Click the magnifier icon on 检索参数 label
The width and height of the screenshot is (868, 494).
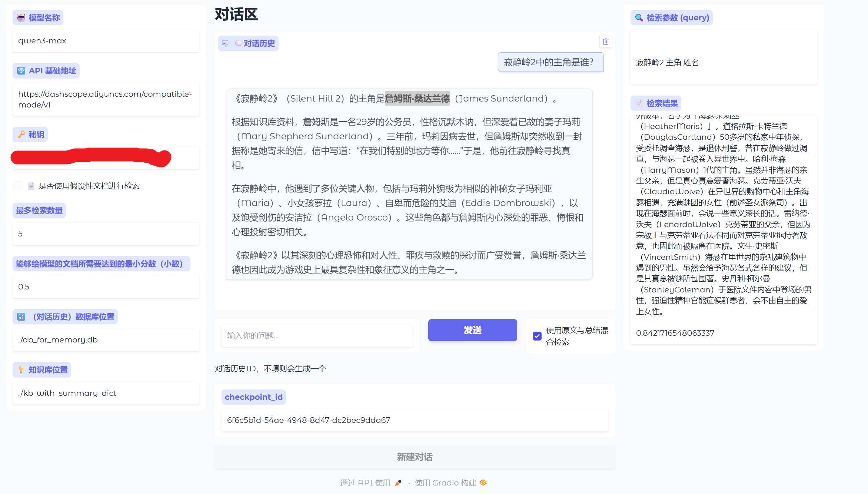pyautogui.click(x=639, y=17)
